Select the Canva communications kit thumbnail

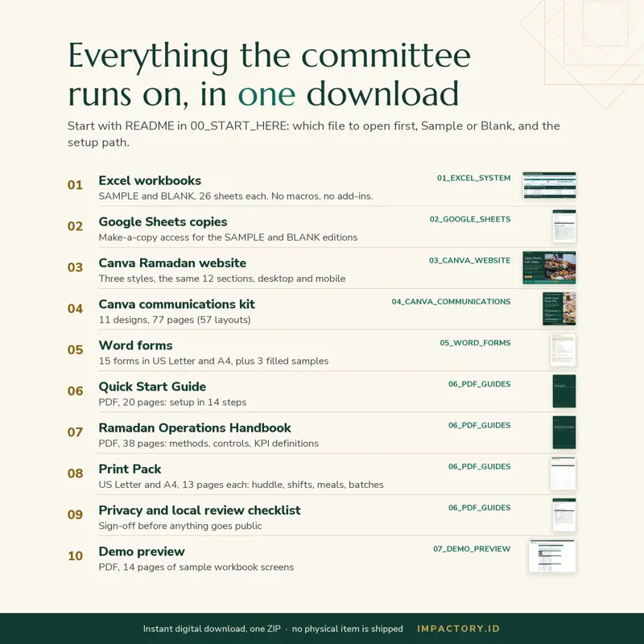(559, 309)
